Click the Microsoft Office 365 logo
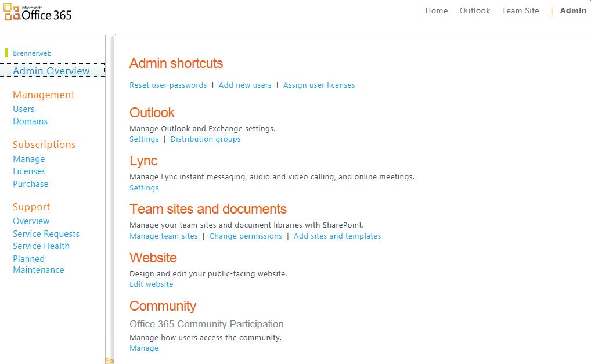Image resolution: width=591 pixels, height=364 pixels. pos(38,12)
